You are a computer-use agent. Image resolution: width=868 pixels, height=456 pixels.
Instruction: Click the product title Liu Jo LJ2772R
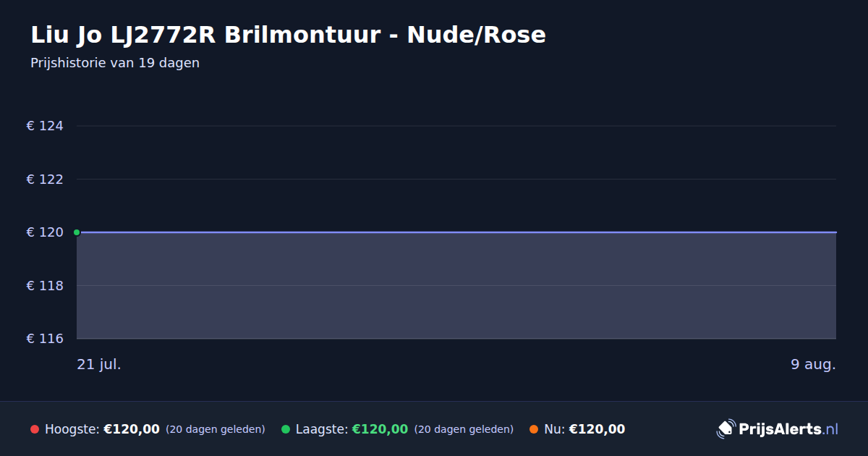tap(288, 35)
